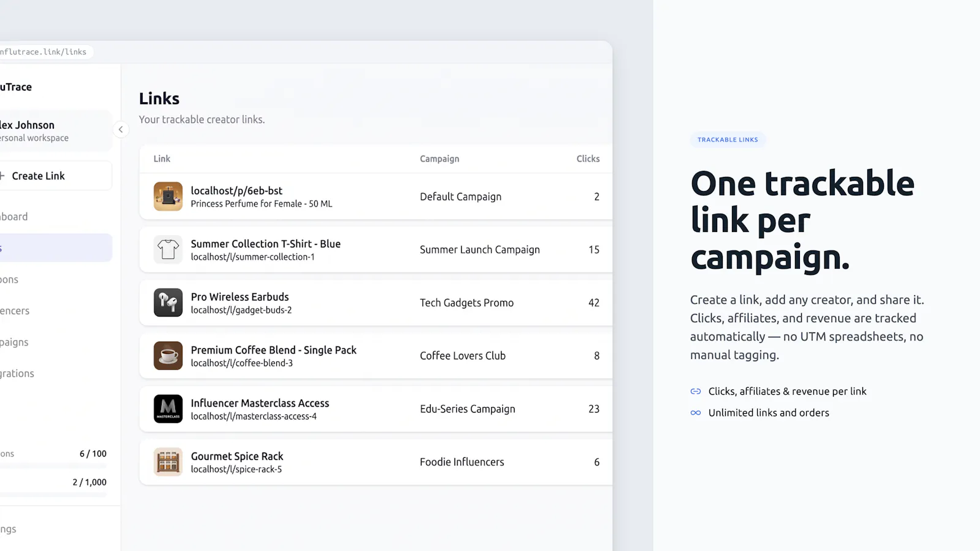Viewport: 980px width, 551px height.
Task: Click Coffee Lovers Club cell
Action: (462, 356)
